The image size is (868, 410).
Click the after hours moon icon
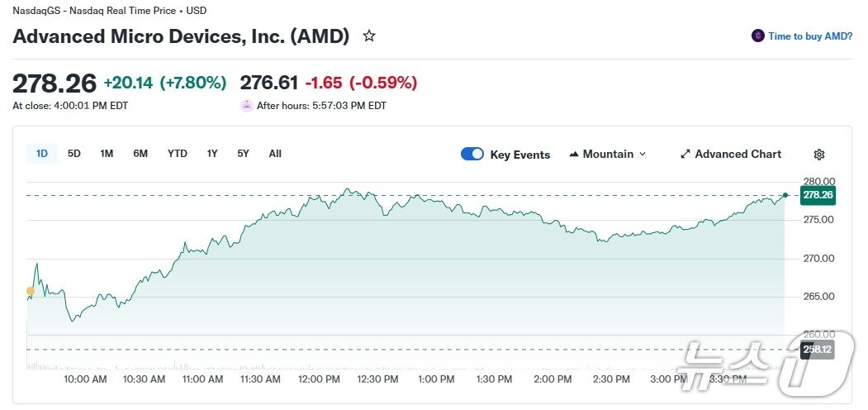coord(246,106)
